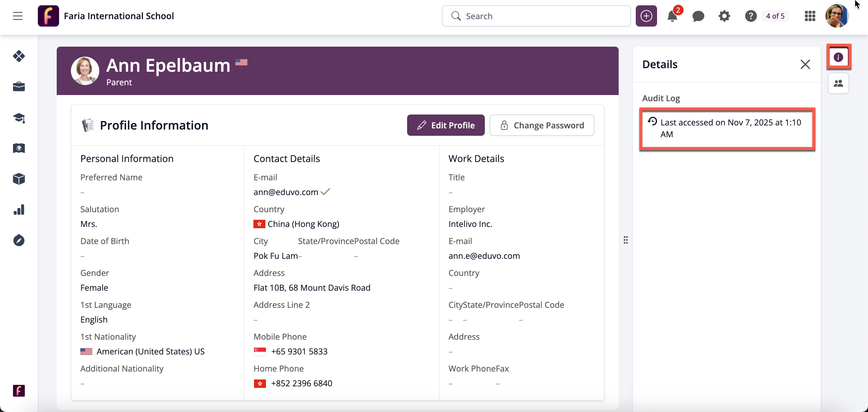The width and height of the screenshot is (868, 412).
Task: Open the user avatar account menu
Action: 836,16
